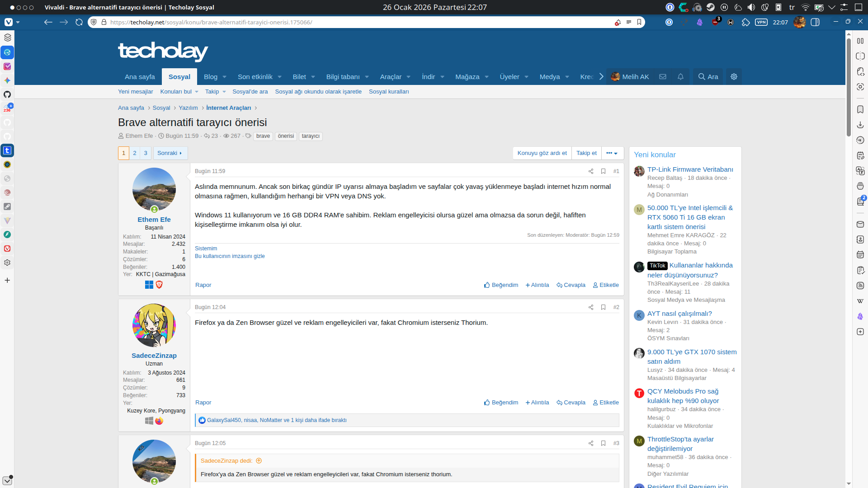The image size is (868, 488).
Task: Share post #1 with the share icon
Action: point(590,171)
